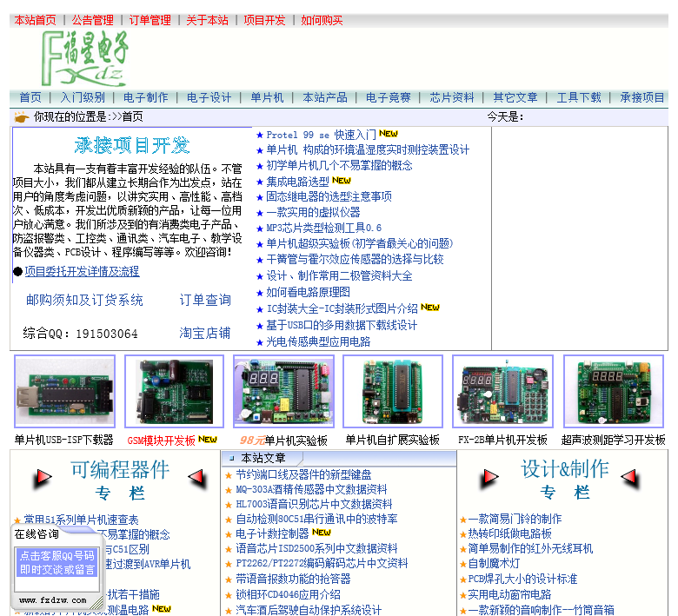Click star icon before 节约端口线及器件的新型键盘
678x616 pixels.
point(229,475)
